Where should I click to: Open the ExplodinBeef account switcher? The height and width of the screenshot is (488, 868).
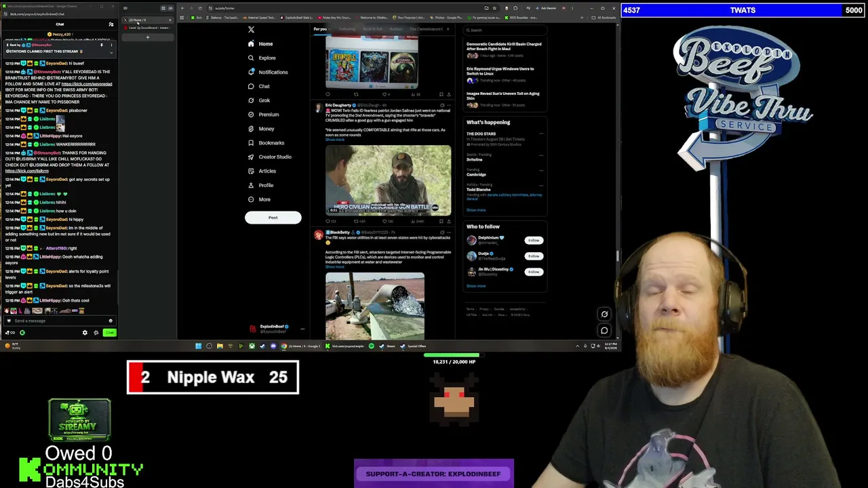276,329
